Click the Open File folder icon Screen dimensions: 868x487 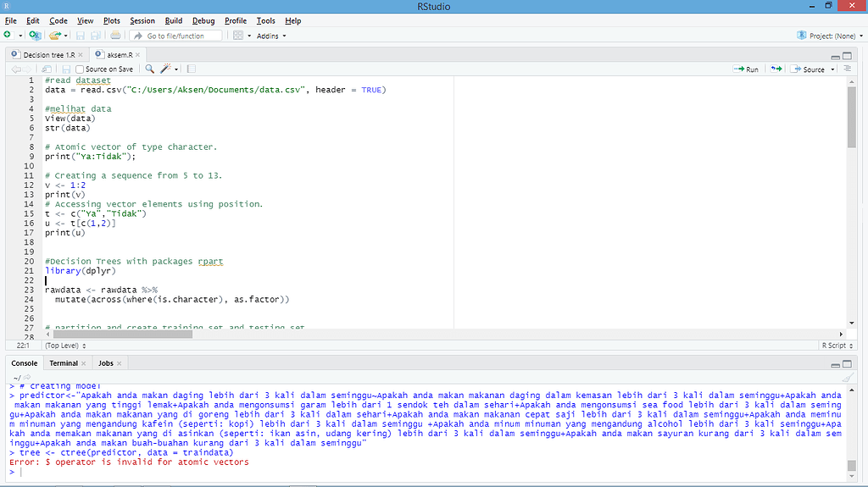[54, 36]
